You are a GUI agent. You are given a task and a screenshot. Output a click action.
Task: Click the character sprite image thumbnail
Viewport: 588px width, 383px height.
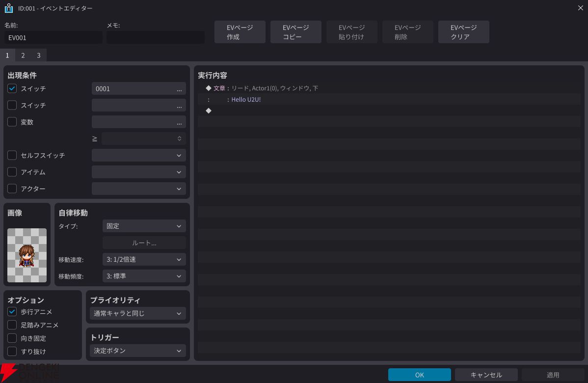click(27, 255)
